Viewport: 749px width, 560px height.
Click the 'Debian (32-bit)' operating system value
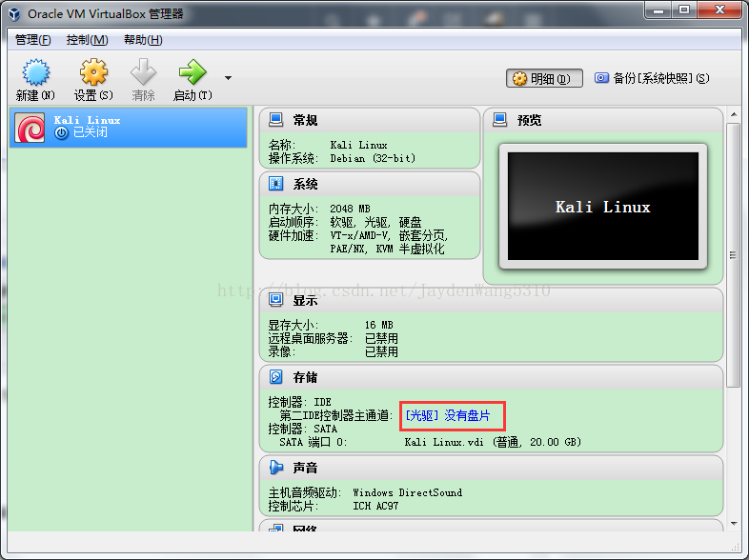[373, 158]
